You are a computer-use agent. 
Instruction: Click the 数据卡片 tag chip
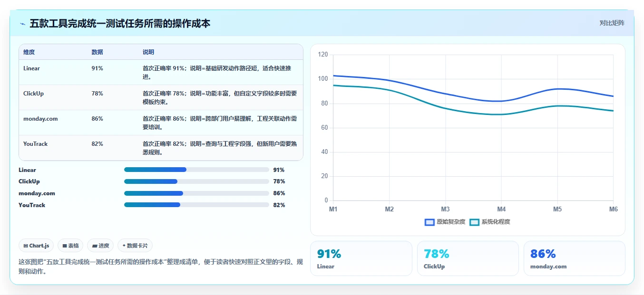tap(135, 246)
